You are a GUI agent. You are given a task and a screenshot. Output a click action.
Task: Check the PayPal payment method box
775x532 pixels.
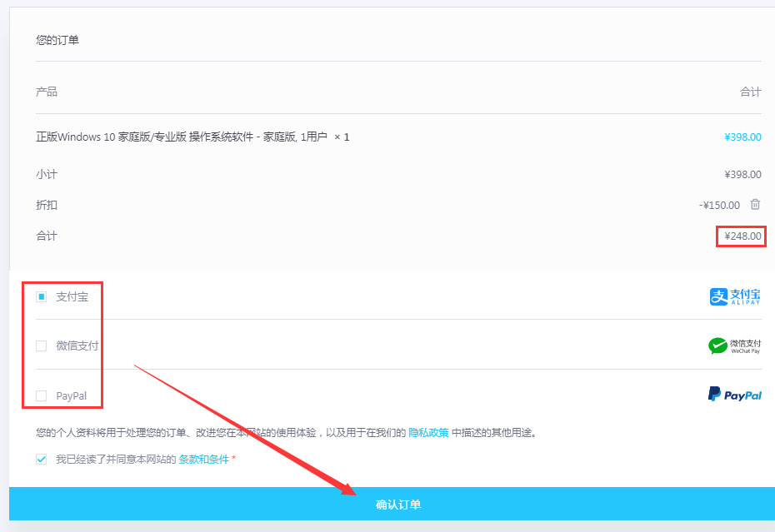tap(40, 395)
